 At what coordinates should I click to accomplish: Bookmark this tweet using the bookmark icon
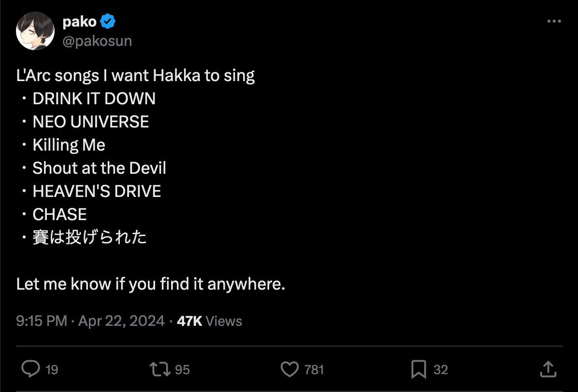coord(419,370)
